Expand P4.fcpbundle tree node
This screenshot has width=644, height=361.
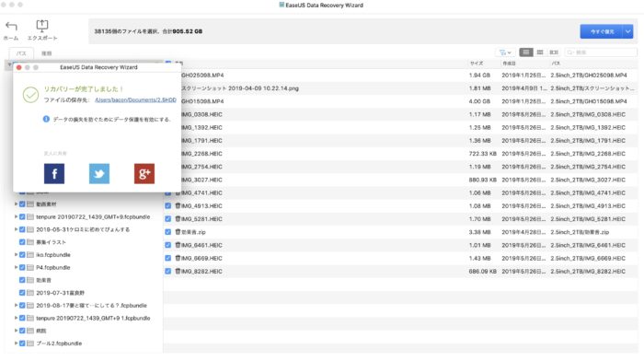[x=16, y=268]
